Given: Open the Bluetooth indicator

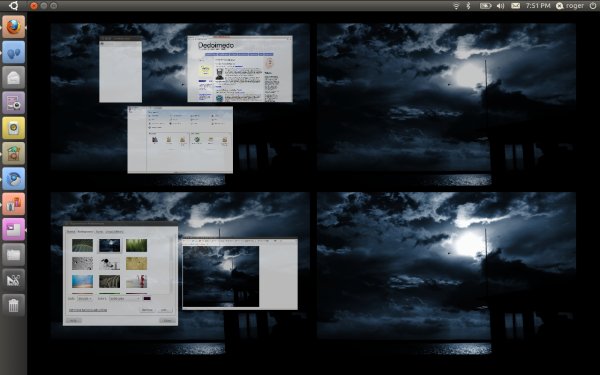Looking at the screenshot, I should 468,6.
